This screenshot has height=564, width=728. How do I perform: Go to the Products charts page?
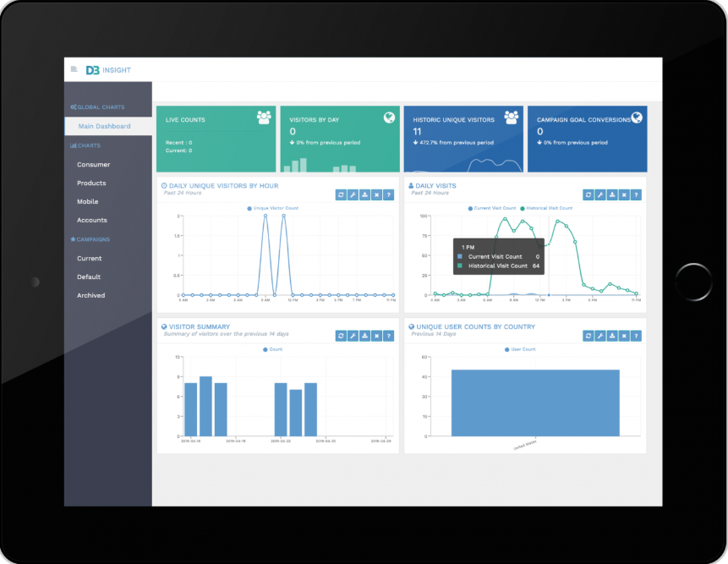click(90, 183)
